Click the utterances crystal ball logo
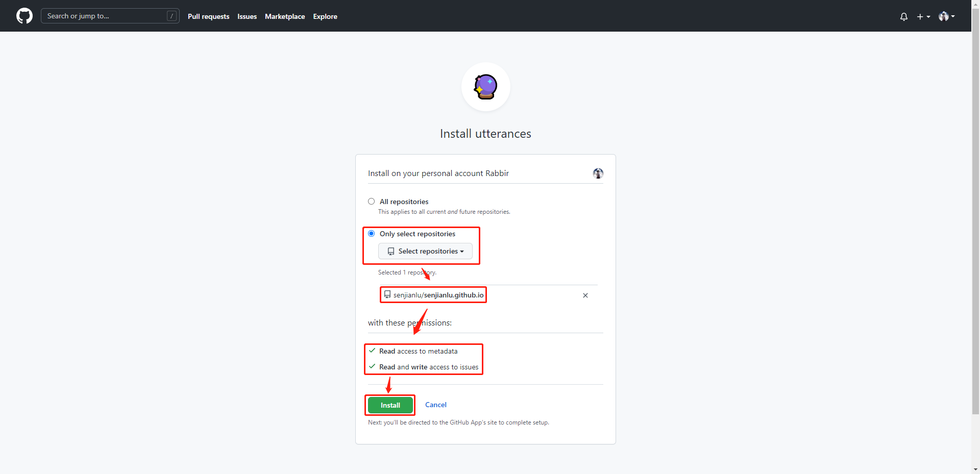 coord(485,87)
